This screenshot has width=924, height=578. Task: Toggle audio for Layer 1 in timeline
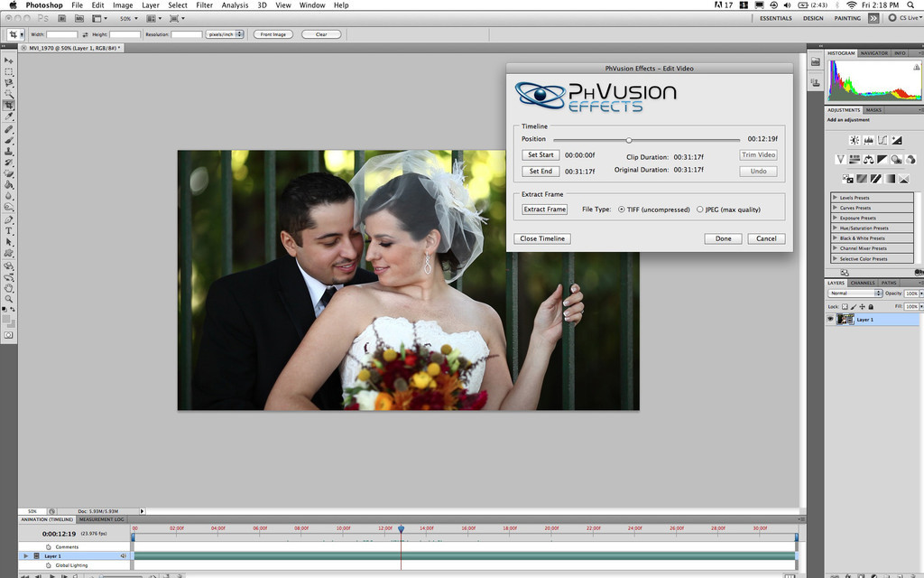click(x=123, y=555)
